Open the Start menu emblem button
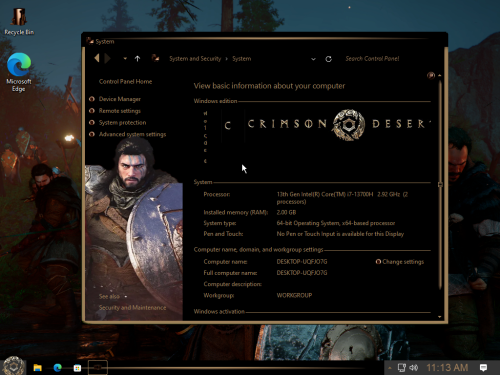 (13, 367)
